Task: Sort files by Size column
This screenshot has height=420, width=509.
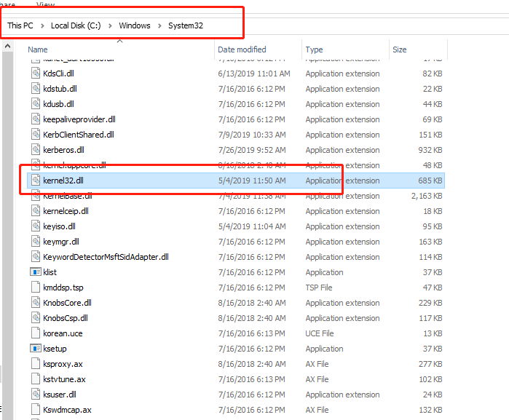Action: 399,49
